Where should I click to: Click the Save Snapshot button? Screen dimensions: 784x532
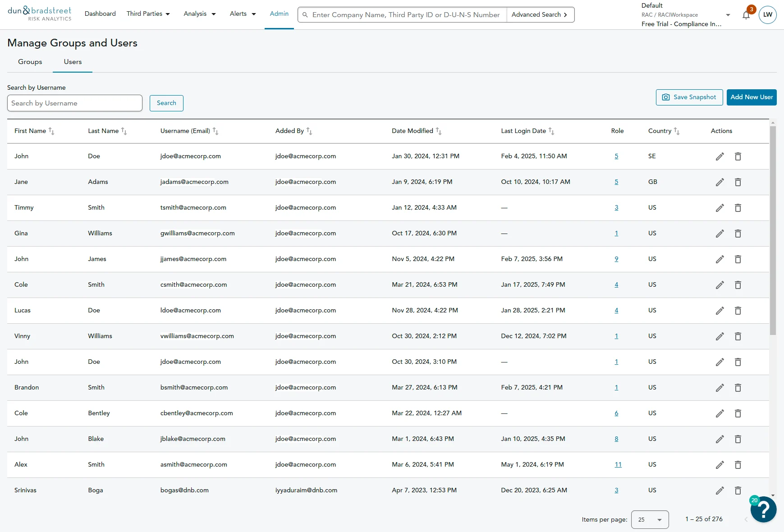point(689,97)
